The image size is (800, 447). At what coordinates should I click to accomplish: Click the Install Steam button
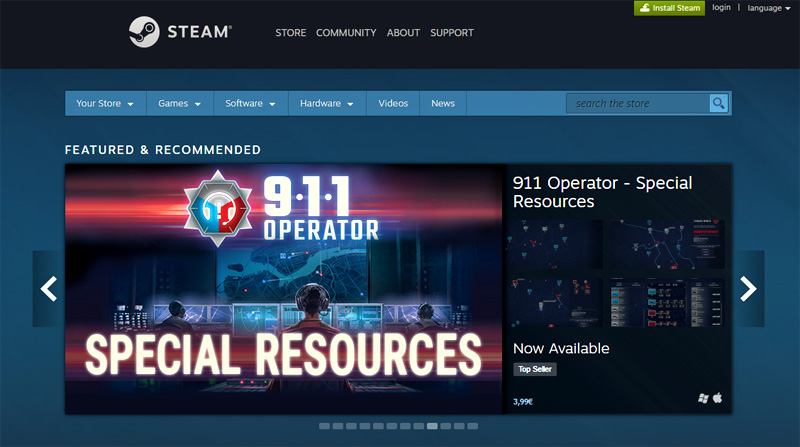669,8
